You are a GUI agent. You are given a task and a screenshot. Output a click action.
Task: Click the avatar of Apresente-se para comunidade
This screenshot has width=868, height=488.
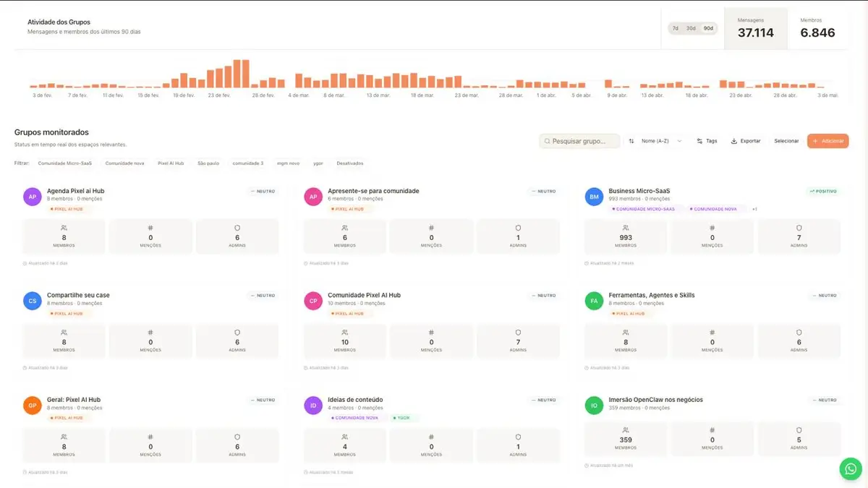click(313, 197)
